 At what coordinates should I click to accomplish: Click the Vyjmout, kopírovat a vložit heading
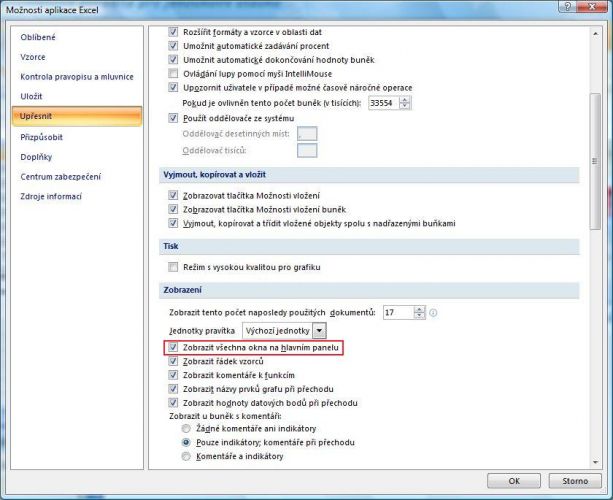214,174
